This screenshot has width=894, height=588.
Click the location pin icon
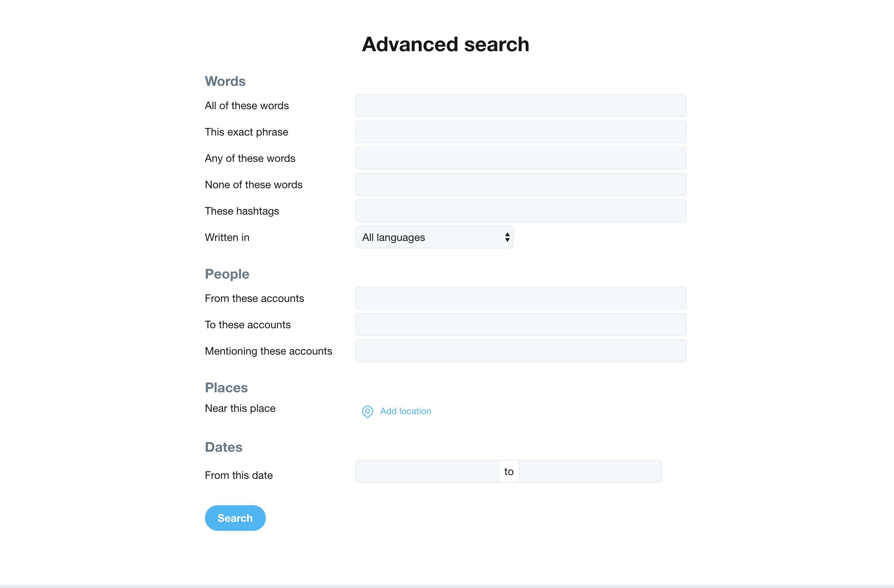(x=367, y=411)
